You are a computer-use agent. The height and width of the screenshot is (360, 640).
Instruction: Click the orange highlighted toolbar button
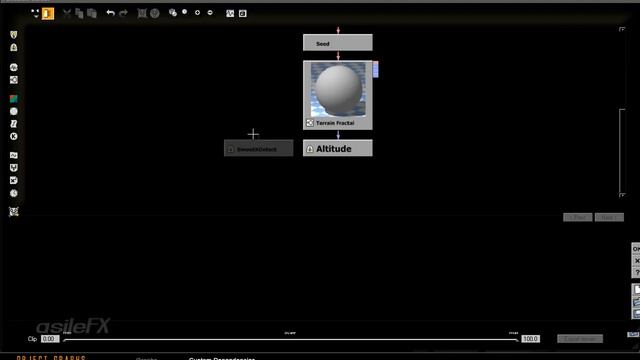pyautogui.click(x=48, y=13)
